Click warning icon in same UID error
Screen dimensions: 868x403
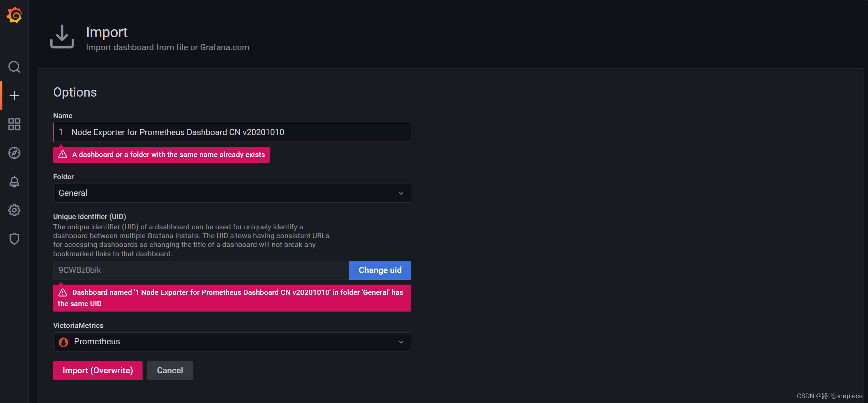(x=63, y=292)
